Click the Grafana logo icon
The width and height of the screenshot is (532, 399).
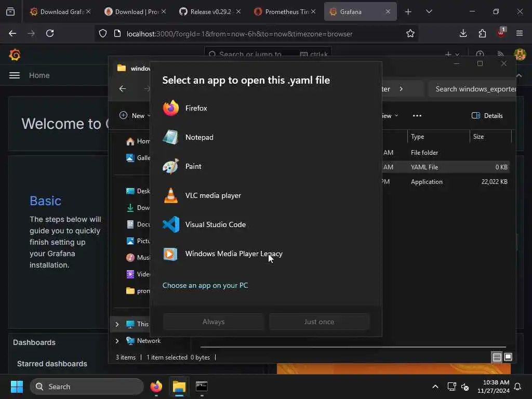click(15, 55)
